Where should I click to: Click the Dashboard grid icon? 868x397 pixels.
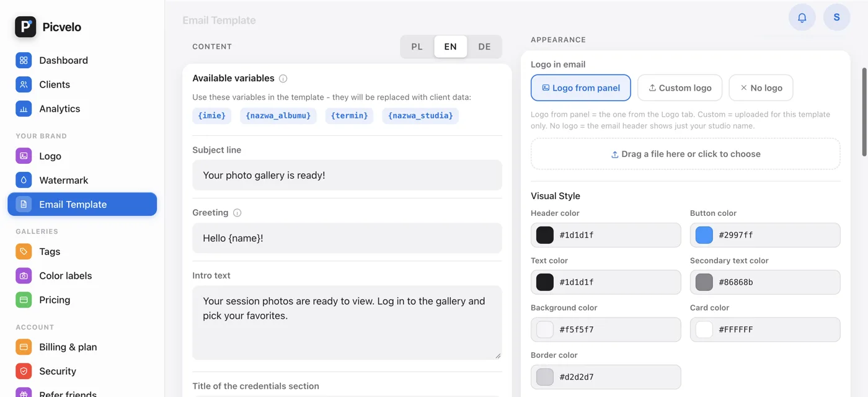24,60
